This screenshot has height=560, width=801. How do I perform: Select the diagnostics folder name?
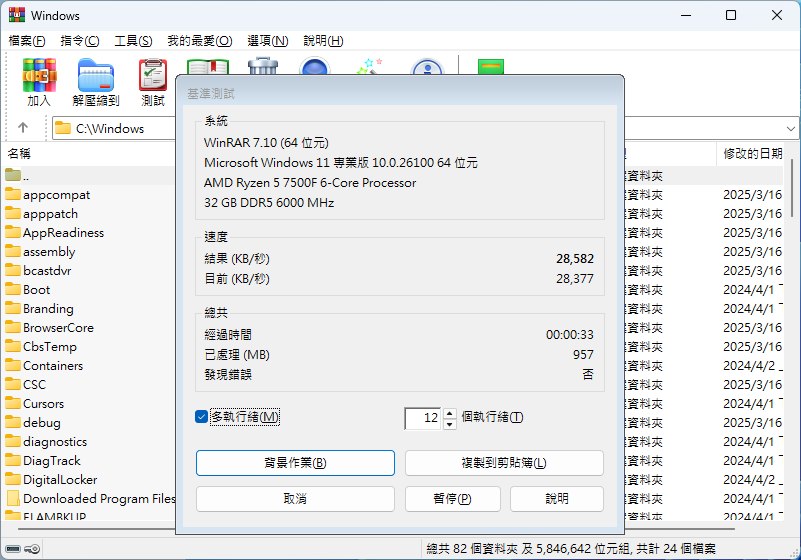pyautogui.click(x=55, y=441)
